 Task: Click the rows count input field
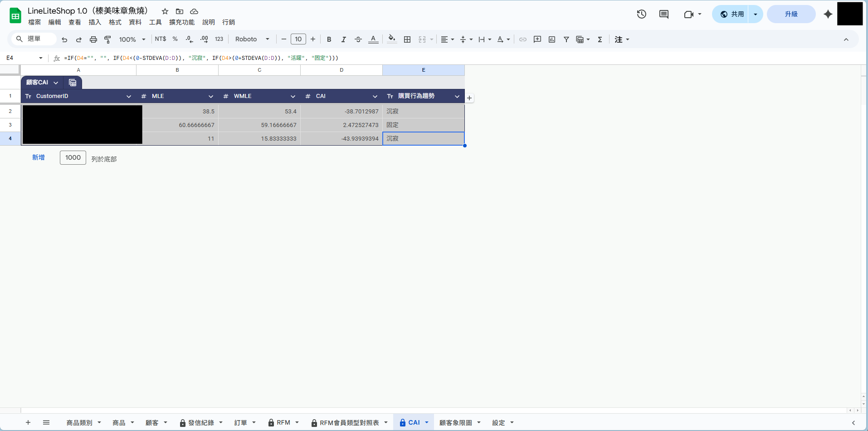click(x=73, y=157)
